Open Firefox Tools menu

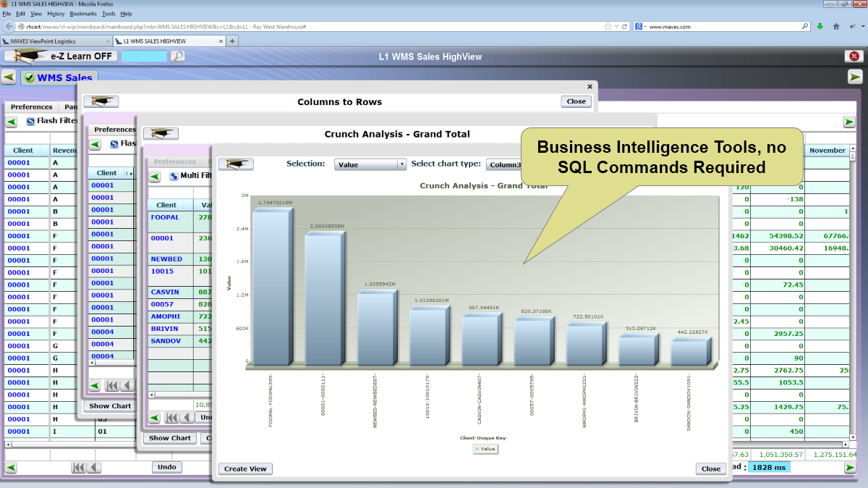(109, 14)
